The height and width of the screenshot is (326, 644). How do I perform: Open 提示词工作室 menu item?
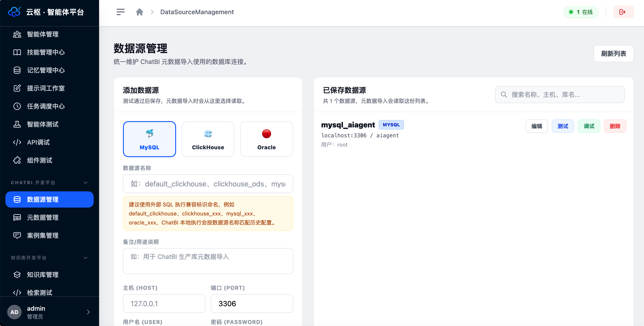click(x=50, y=88)
